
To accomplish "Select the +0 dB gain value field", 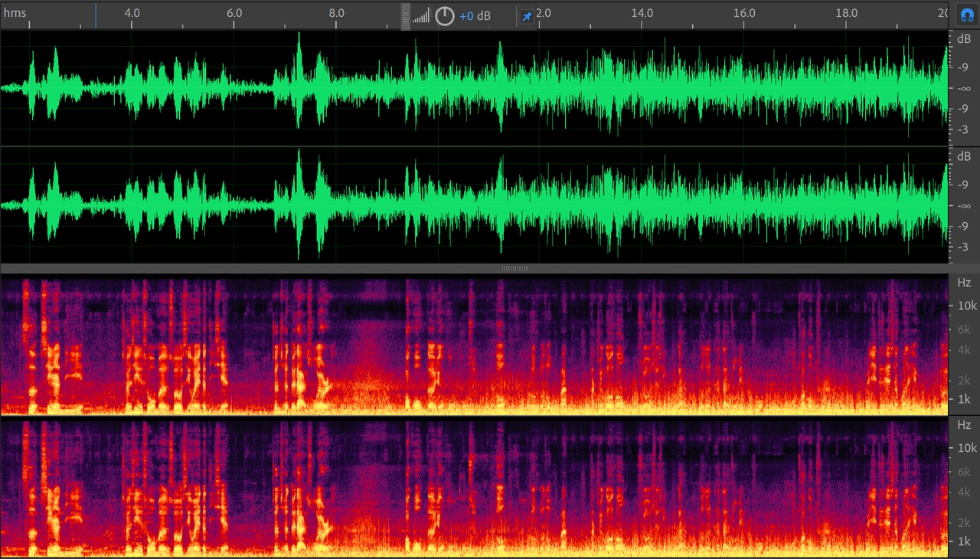I will (x=475, y=16).
